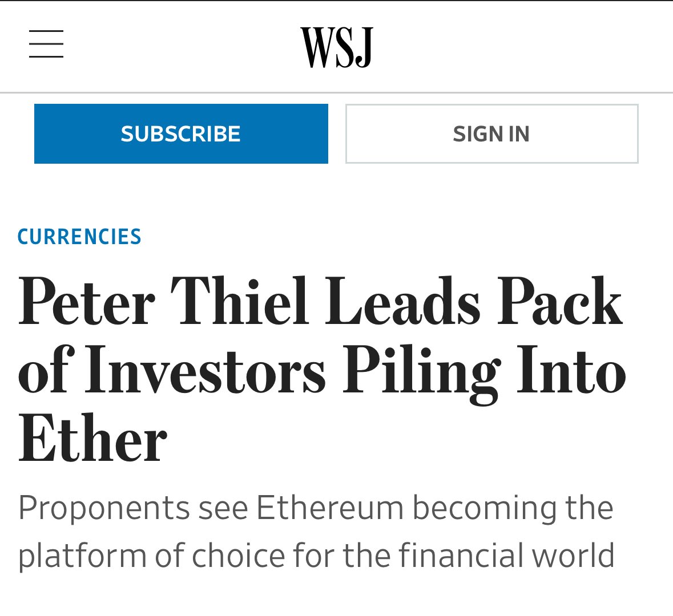Screen dimensions: 673x616
Task: Click 'financial world' in the subheadline
Action: (x=506, y=554)
